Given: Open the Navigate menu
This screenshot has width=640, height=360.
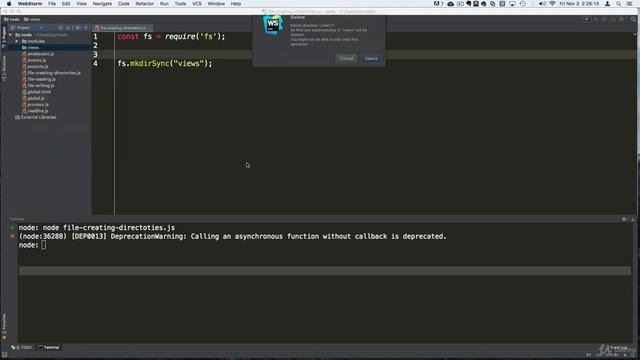Looking at the screenshot, I should [102, 4].
